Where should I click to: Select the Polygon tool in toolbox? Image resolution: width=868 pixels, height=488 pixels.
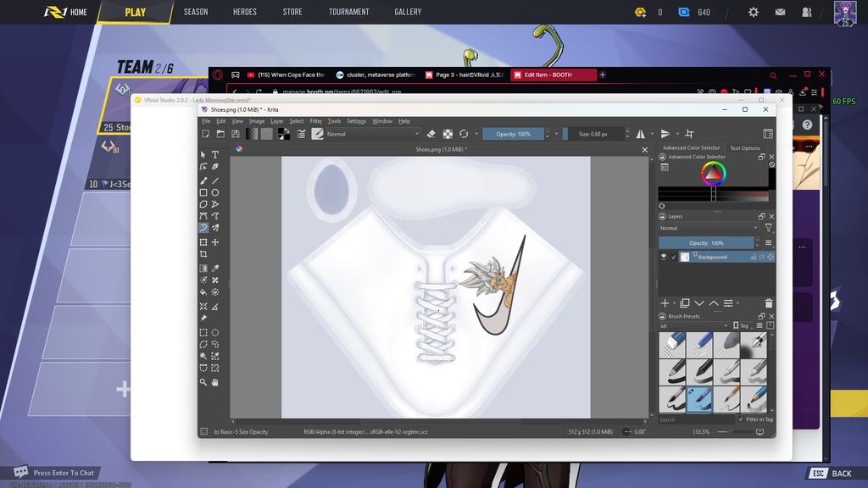click(203, 204)
